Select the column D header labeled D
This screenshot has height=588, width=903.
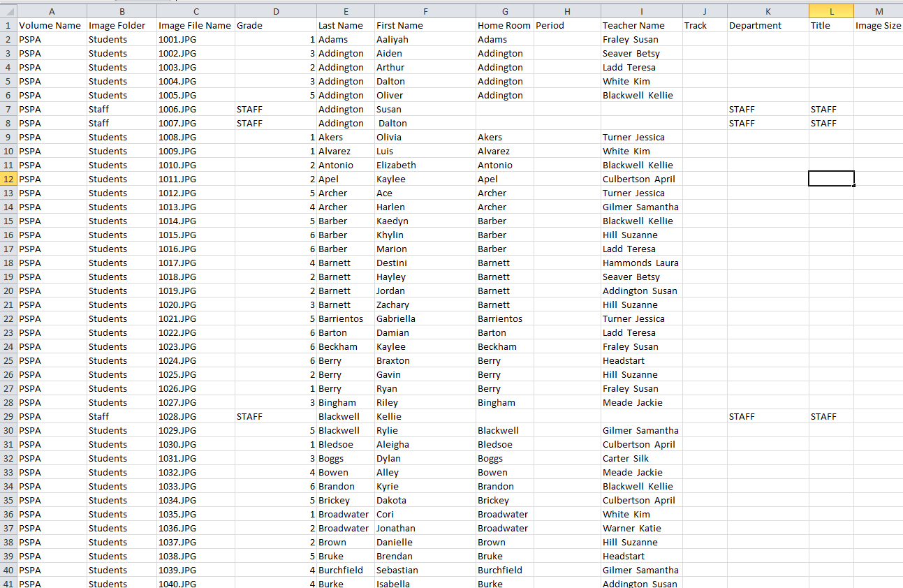click(x=276, y=10)
